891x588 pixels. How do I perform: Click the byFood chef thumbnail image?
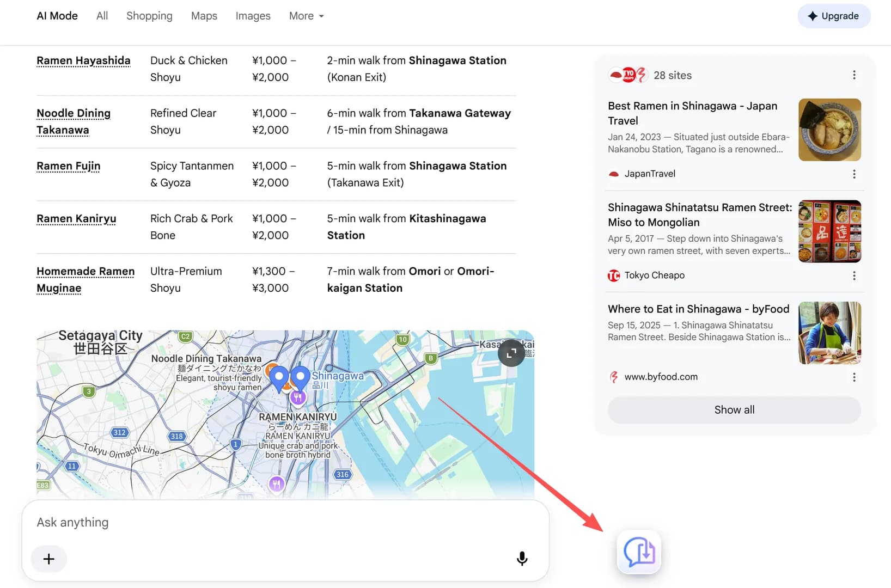pyautogui.click(x=829, y=333)
